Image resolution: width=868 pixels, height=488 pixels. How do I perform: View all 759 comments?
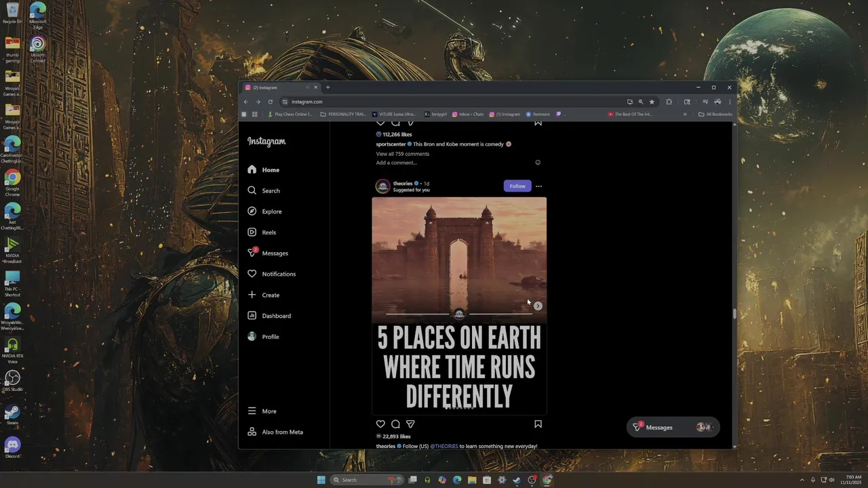[403, 154]
